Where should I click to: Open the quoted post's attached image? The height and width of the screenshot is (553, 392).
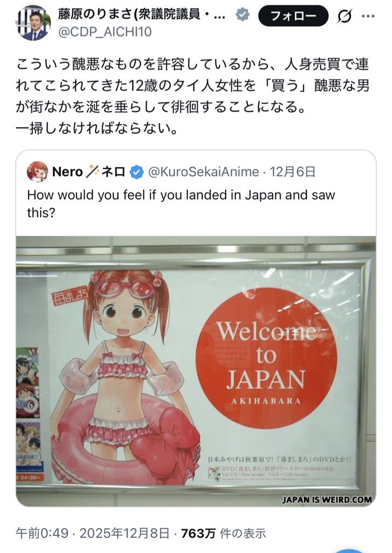(196, 371)
